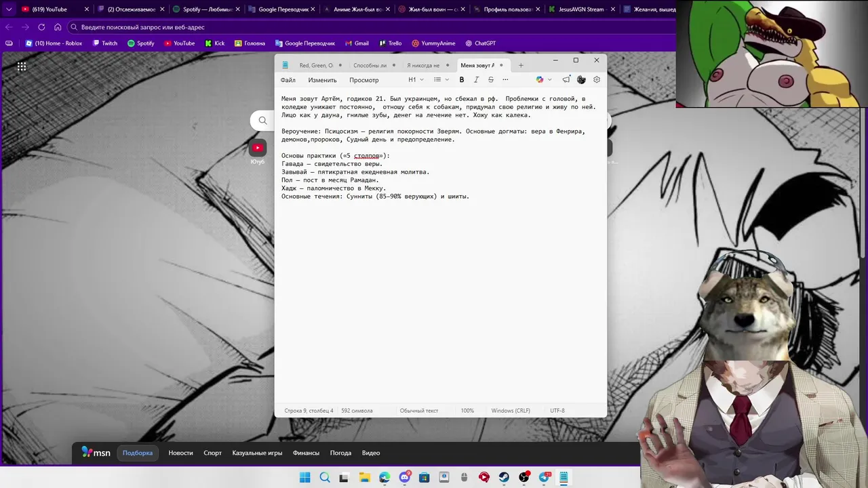Open the YouTube shortcut tile on new tab
The image size is (868, 488).
(x=258, y=148)
